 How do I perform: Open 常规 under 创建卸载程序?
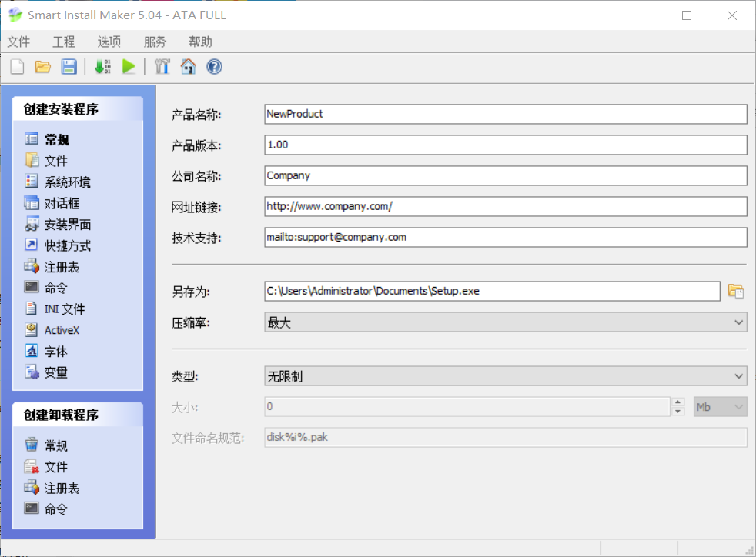pyautogui.click(x=45, y=445)
